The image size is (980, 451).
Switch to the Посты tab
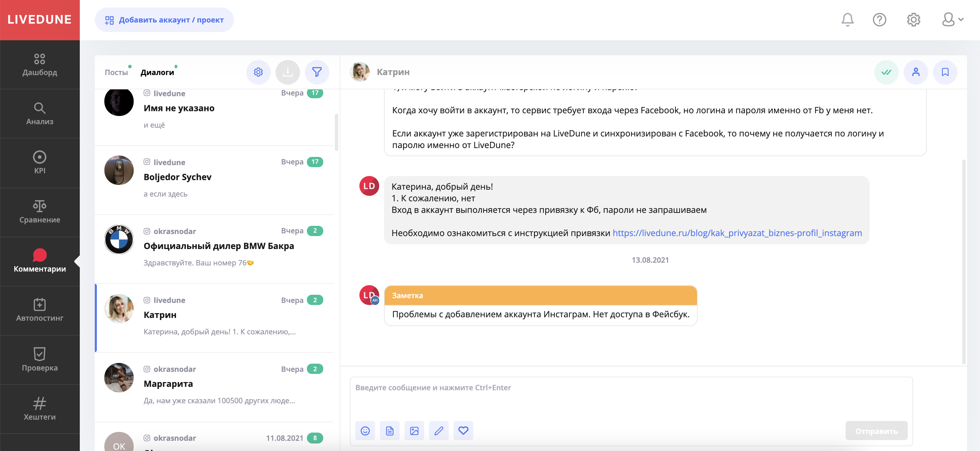[x=116, y=72]
